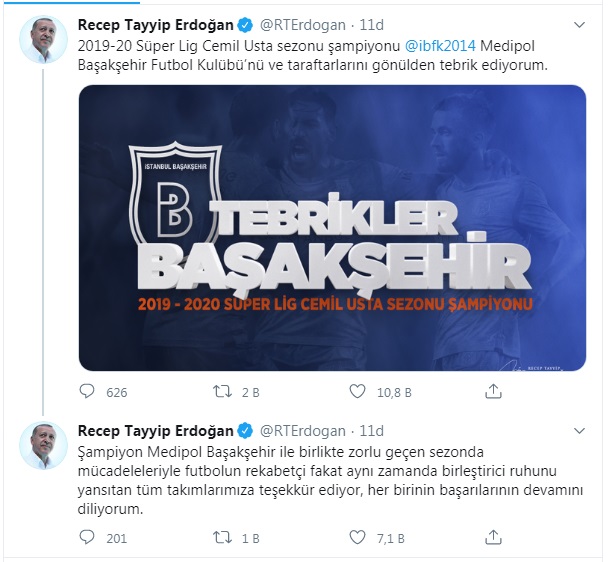This screenshot has height=562, width=609.
Task: Open profile avatar of the second tweet
Action: tap(44, 445)
